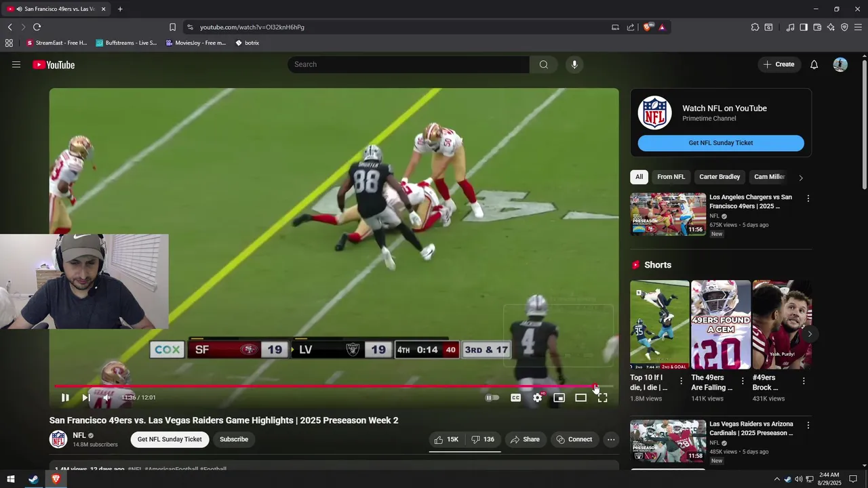868x488 pixels.
Task: Open the browser extensions puzzle icon
Action: 755,27
